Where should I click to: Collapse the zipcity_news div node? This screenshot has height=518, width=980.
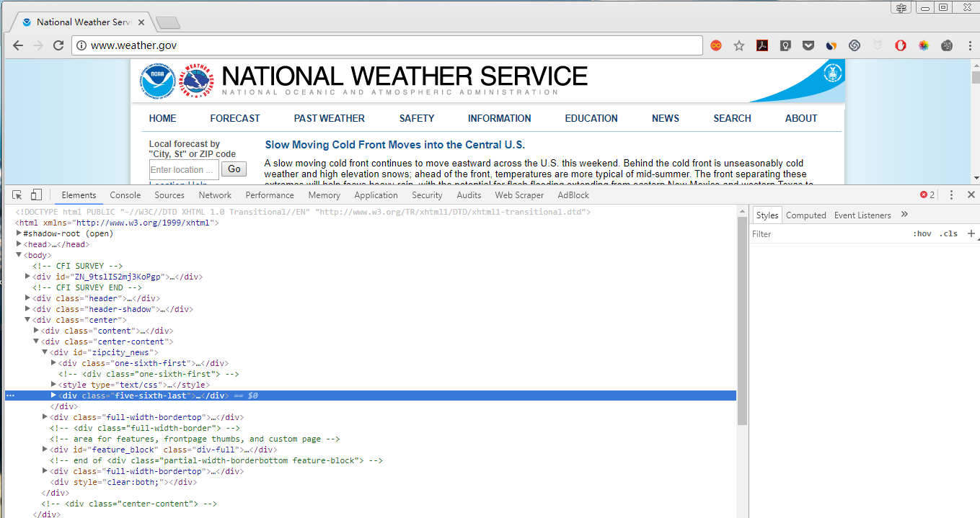(45, 352)
